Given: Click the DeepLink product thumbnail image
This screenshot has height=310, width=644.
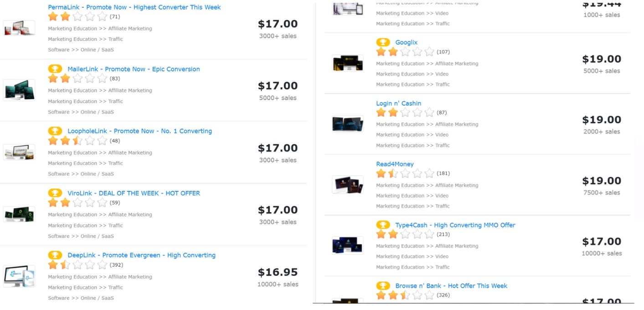Looking at the screenshot, I should click(x=19, y=276).
